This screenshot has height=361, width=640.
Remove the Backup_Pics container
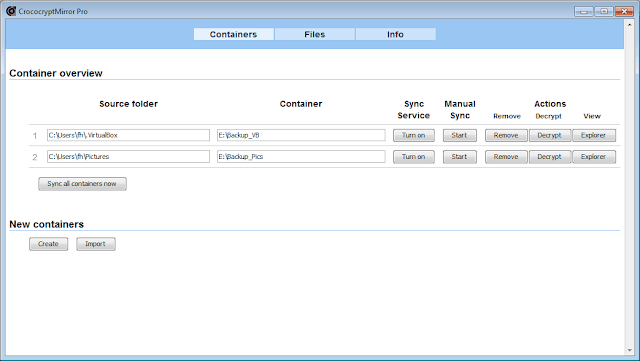(x=506, y=157)
